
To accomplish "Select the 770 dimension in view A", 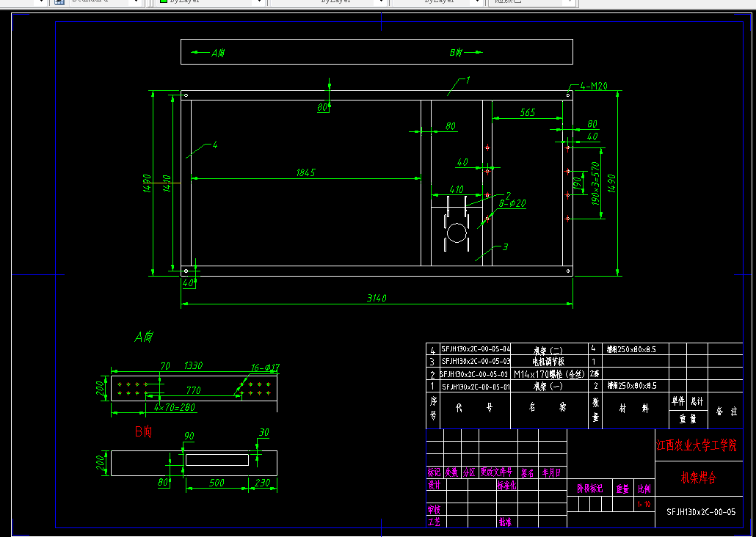I will (193, 390).
